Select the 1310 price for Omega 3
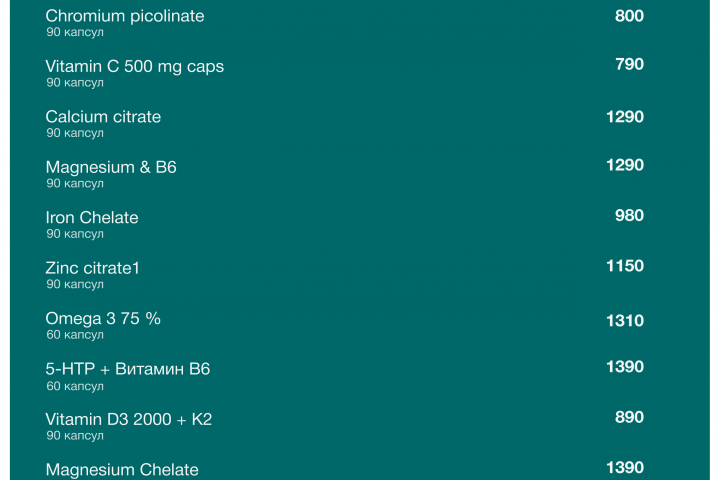Screen dimensions: 720x480 (625, 321)
